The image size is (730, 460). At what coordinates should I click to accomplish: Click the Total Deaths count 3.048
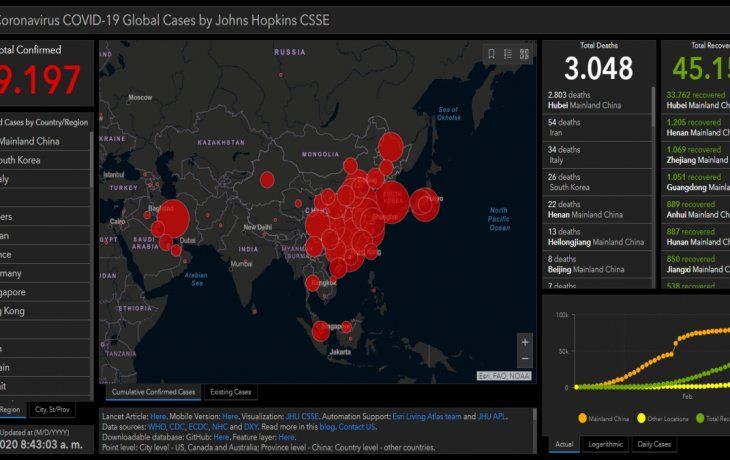(x=598, y=68)
